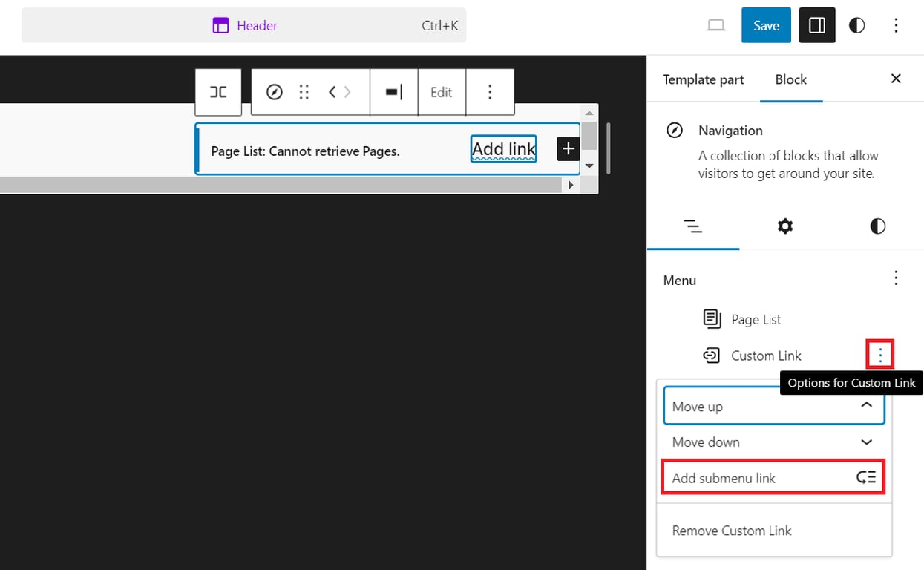Open the List View tab in Block panel

point(693,226)
